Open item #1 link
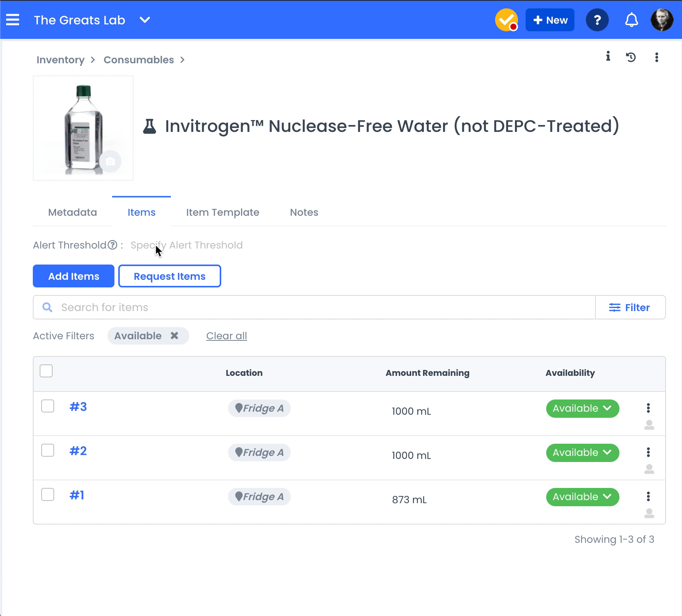Viewport: 682px width, 616px height. [x=77, y=495]
